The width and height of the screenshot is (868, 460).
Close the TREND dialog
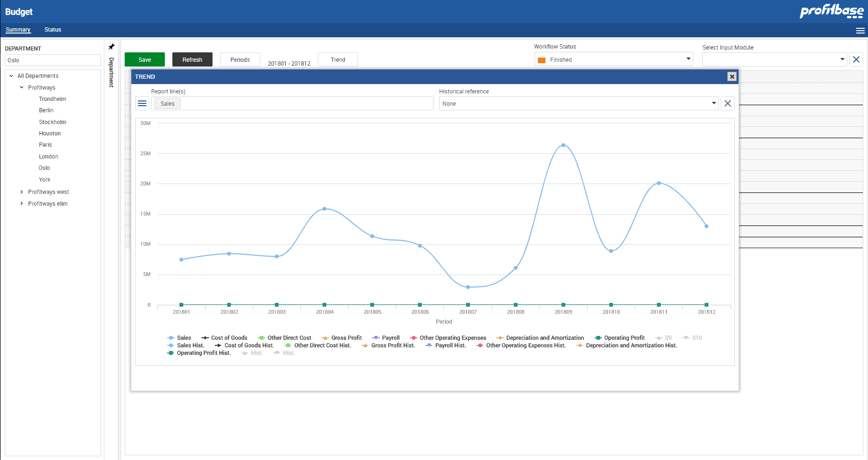pos(732,76)
